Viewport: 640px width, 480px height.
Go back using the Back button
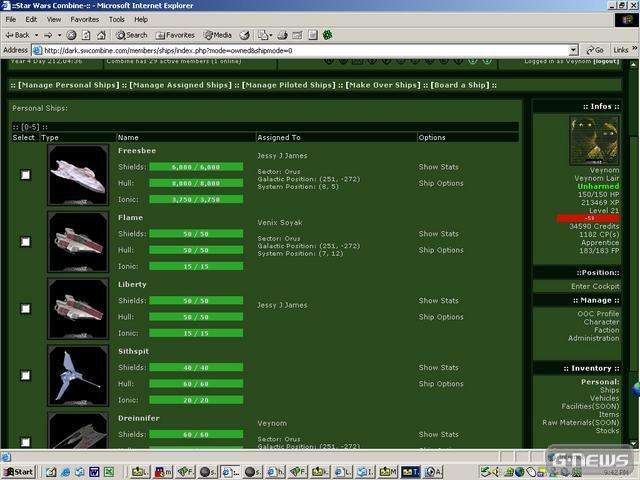(x=17, y=35)
